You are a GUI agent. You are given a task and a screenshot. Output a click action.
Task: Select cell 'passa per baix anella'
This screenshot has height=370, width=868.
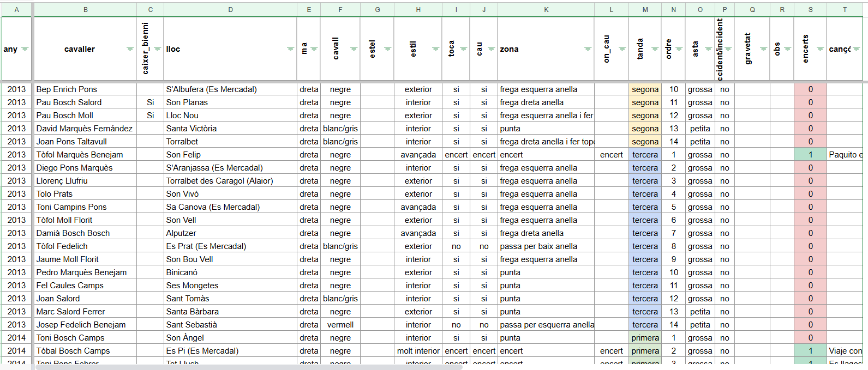pyautogui.click(x=546, y=246)
